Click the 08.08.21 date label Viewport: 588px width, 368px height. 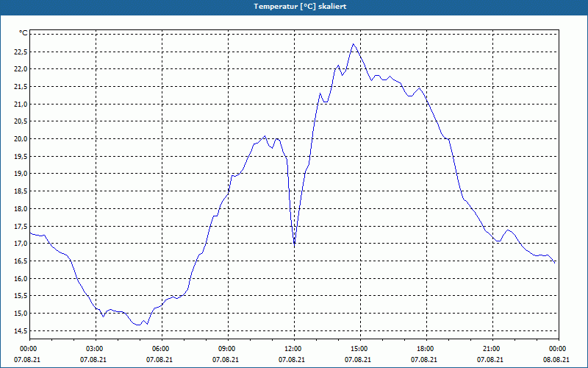click(x=556, y=360)
